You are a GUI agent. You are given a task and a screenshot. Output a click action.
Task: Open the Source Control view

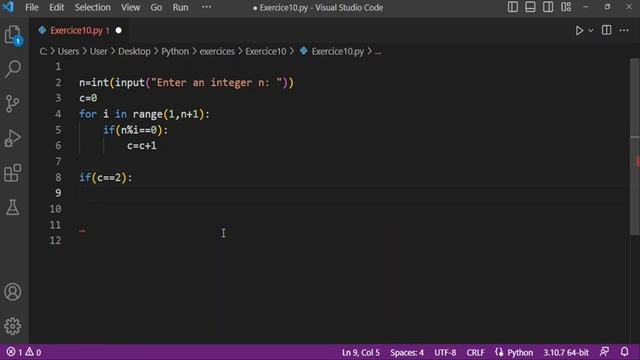click(x=13, y=103)
